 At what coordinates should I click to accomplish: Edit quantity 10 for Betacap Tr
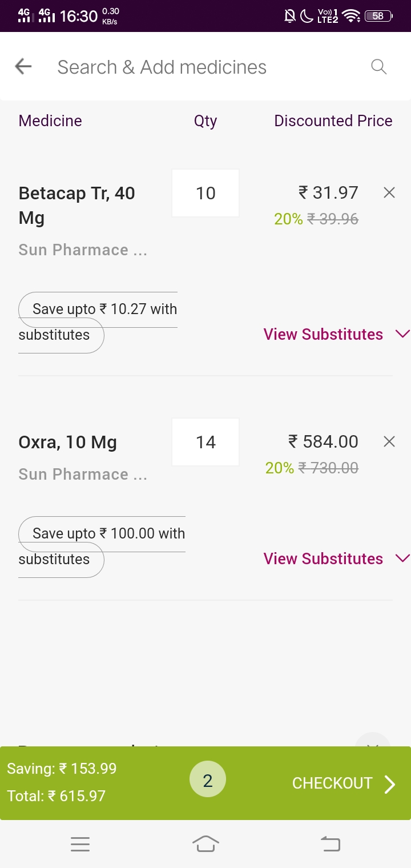pyautogui.click(x=205, y=193)
